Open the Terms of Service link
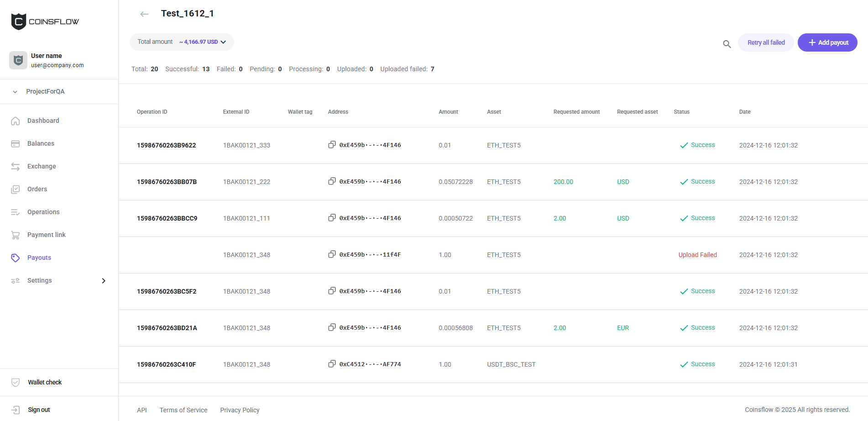 (183, 410)
